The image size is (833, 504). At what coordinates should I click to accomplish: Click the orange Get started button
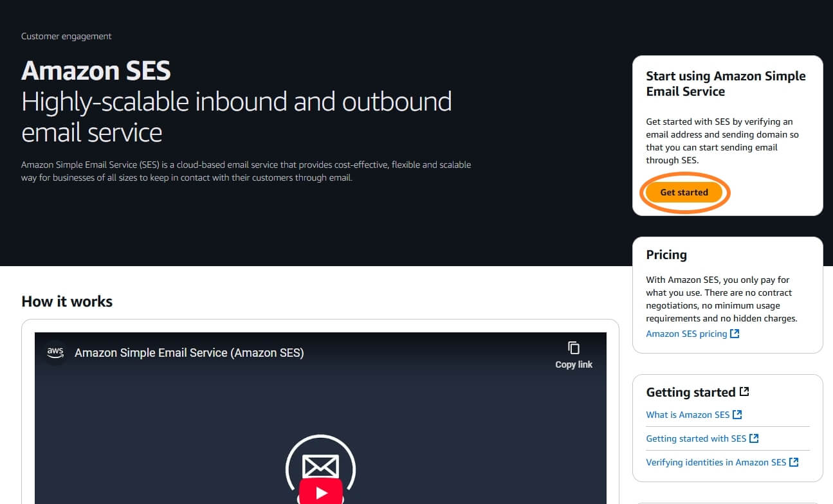point(684,192)
